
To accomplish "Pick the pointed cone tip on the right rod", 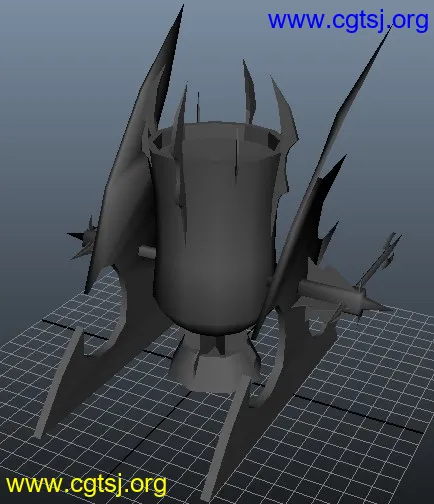I will tap(375, 305).
